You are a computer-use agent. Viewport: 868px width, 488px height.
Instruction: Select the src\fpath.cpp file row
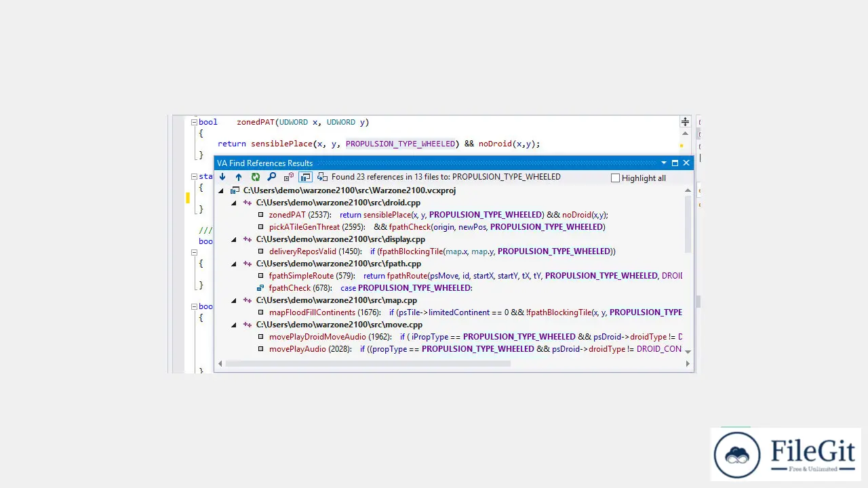pos(338,264)
